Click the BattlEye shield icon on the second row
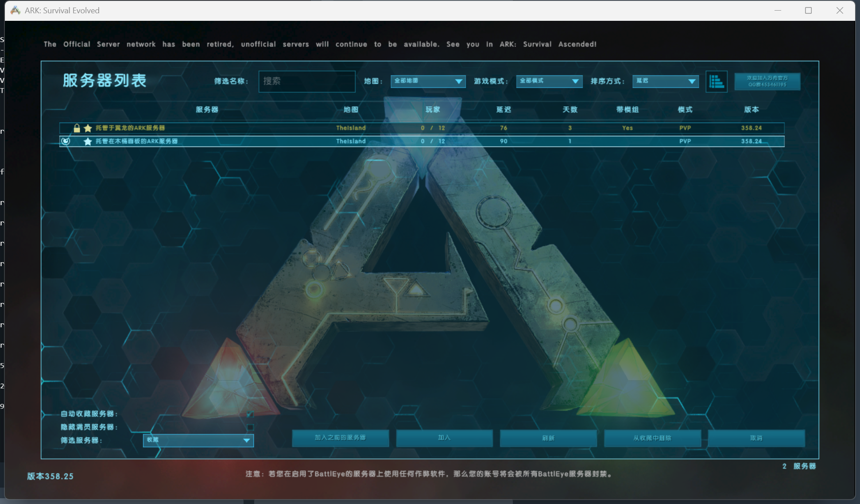The image size is (860, 504). point(66,141)
